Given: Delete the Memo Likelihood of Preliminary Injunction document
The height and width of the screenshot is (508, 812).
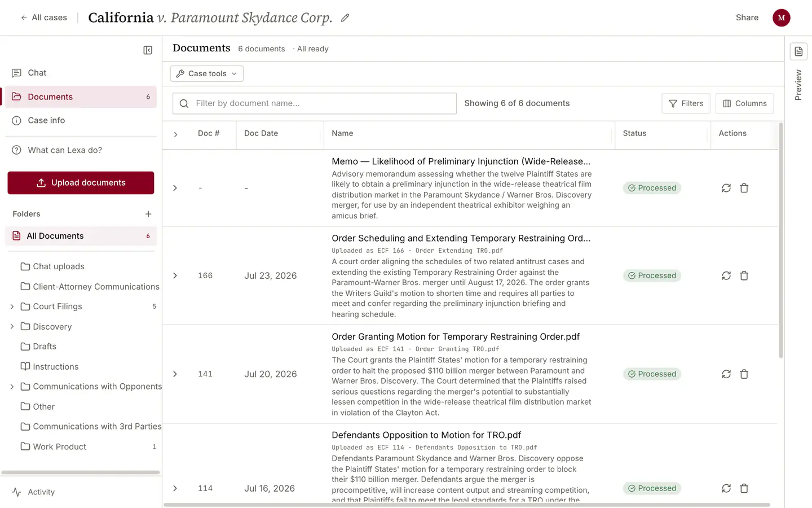Looking at the screenshot, I should (744, 188).
